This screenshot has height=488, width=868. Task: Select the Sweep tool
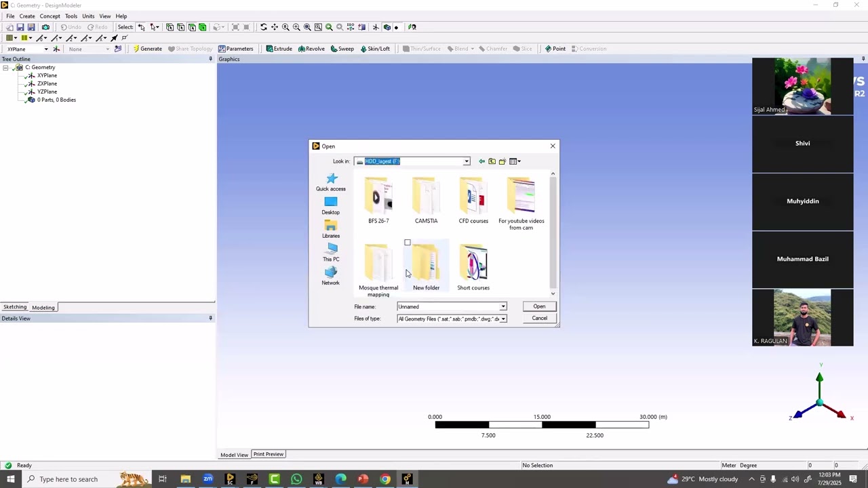click(x=342, y=49)
